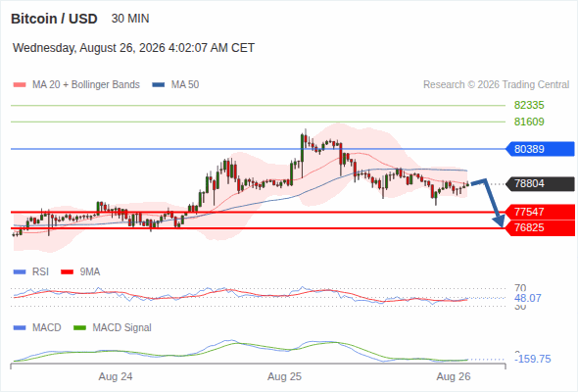Click the blue 80389 pivot price tag
The width and height of the screenshot is (578, 392).
pyautogui.click(x=540, y=149)
